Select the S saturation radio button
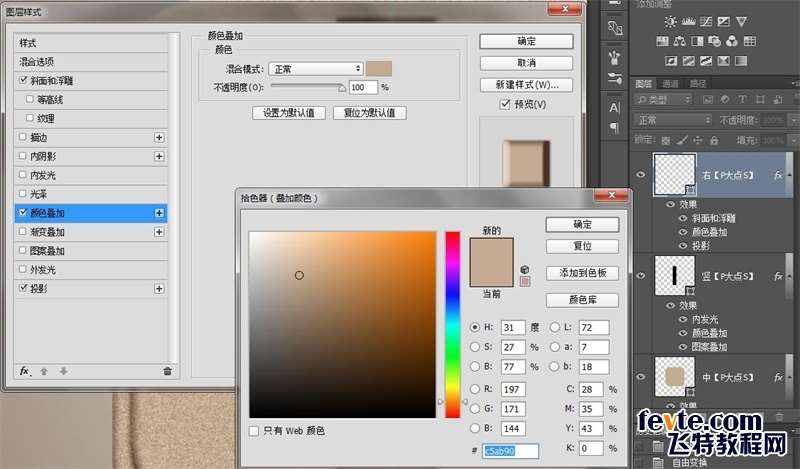This screenshot has width=800, height=469. [475, 347]
